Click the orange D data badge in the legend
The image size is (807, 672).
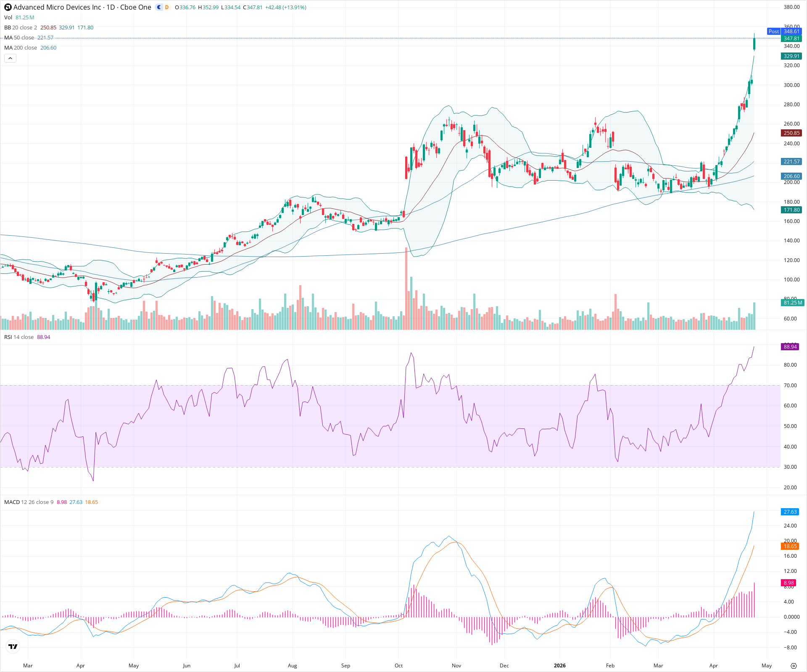(167, 8)
